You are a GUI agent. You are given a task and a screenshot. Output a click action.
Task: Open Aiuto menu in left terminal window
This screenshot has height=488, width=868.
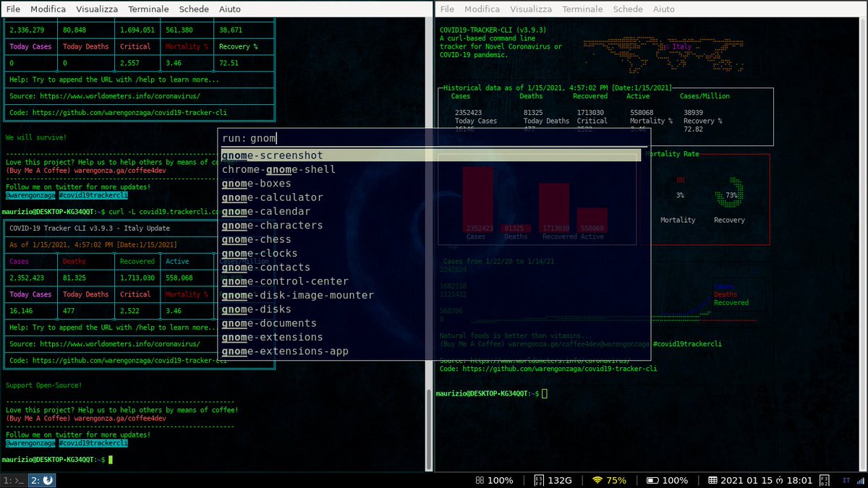click(x=230, y=9)
